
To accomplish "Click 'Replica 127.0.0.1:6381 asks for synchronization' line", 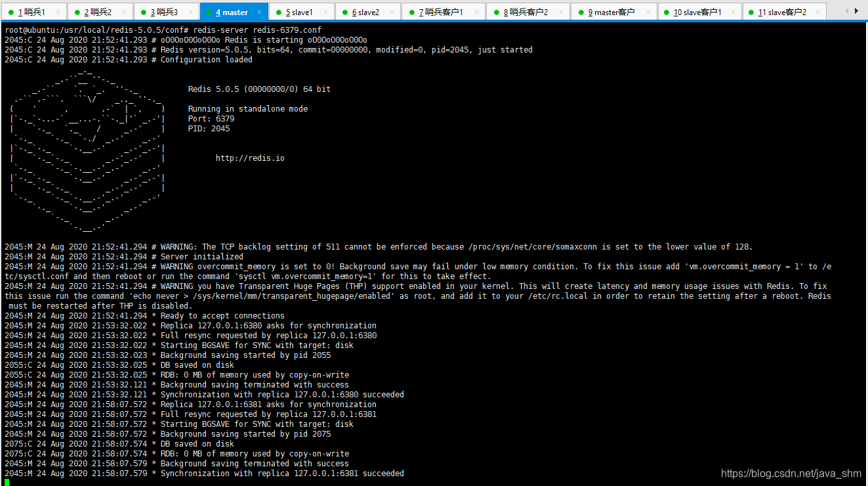I will pos(190,405).
